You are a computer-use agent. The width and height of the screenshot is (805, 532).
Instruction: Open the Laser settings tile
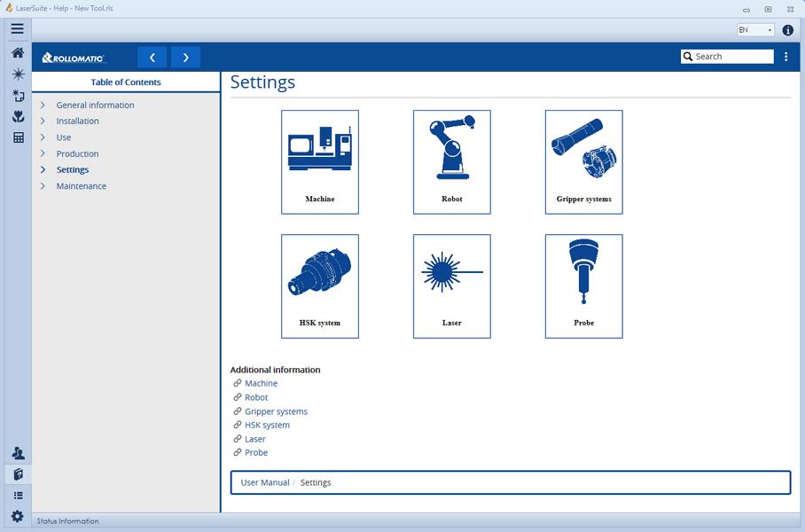point(452,286)
